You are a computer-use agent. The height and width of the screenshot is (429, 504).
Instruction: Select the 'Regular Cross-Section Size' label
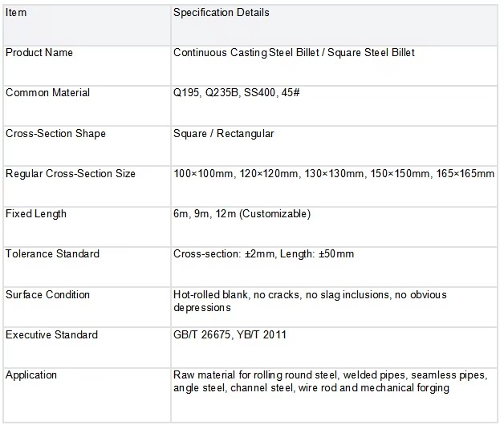pos(71,174)
